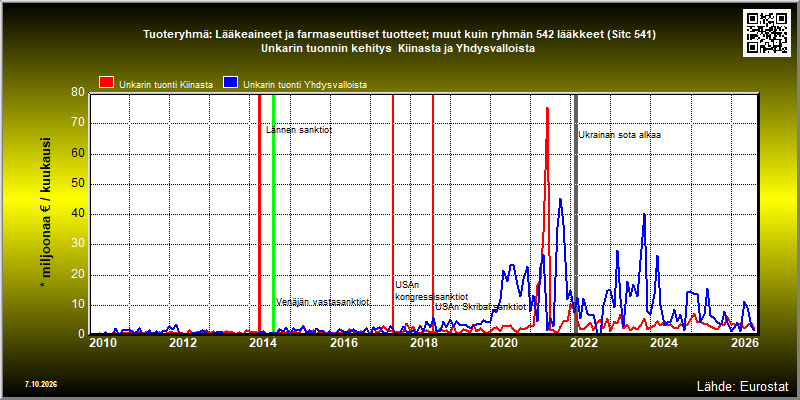
Task: Click the green counter-sanctions marker line
Action: click(x=273, y=213)
